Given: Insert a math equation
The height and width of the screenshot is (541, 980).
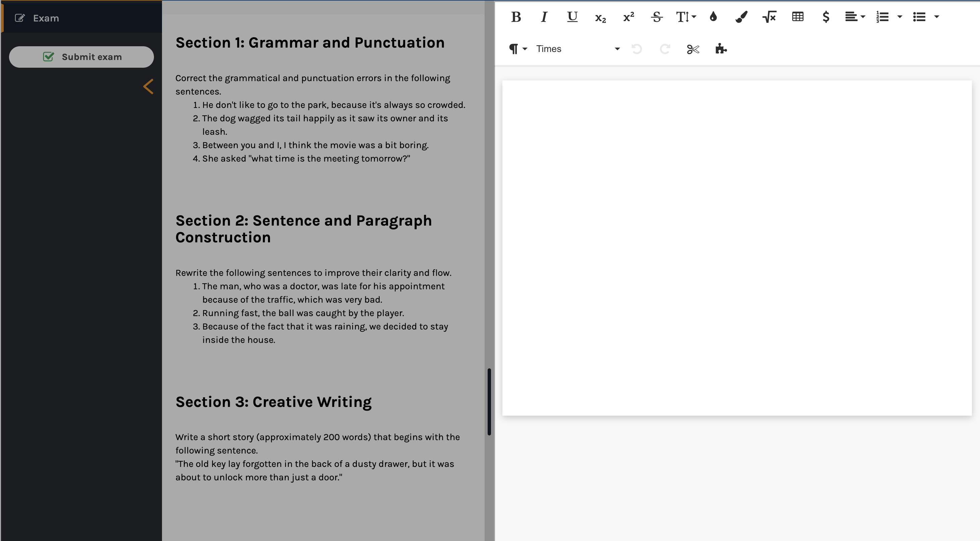Looking at the screenshot, I should [x=769, y=17].
